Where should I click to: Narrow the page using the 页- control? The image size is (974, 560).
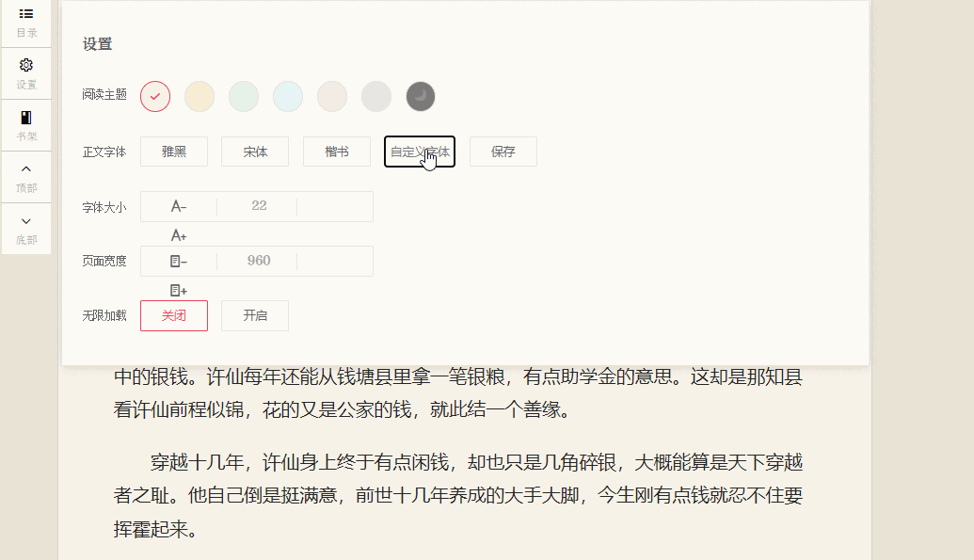click(178, 261)
